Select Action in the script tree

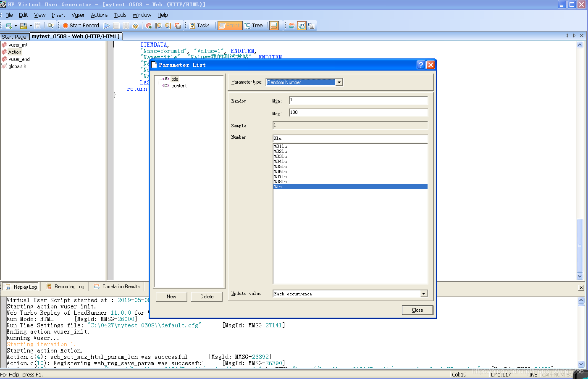click(x=15, y=52)
